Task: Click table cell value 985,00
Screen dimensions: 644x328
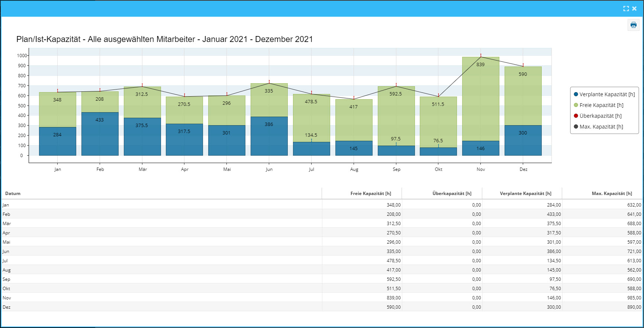Action: 634,298
